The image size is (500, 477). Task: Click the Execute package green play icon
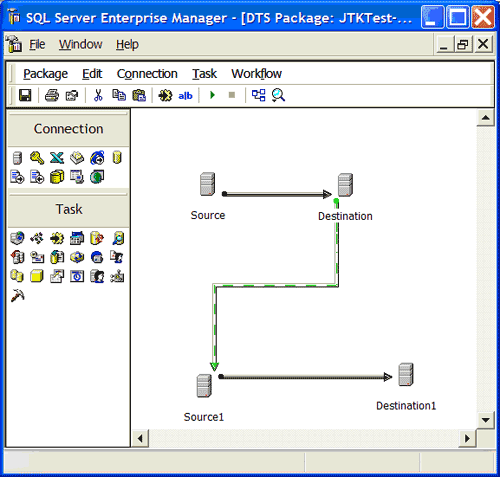pos(212,95)
